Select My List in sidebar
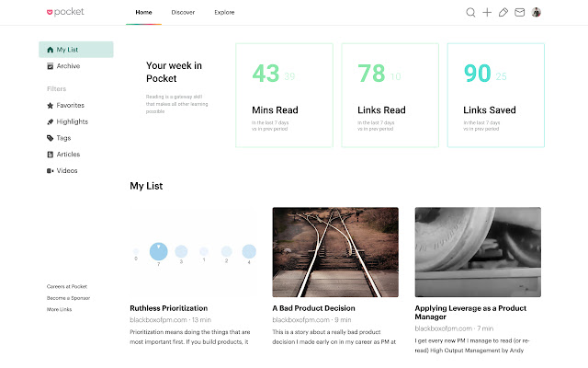This screenshot has width=588, height=368. coord(76,50)
